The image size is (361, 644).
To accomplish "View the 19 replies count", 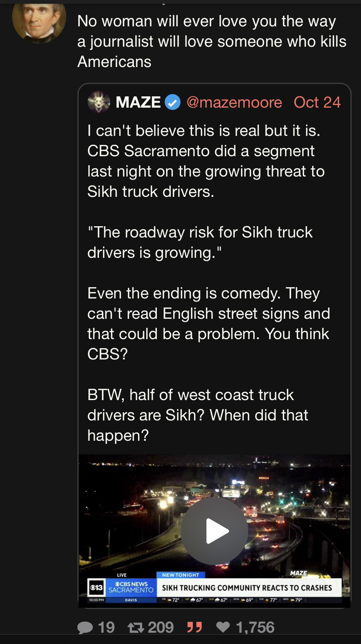I will (x=106, y=627).
